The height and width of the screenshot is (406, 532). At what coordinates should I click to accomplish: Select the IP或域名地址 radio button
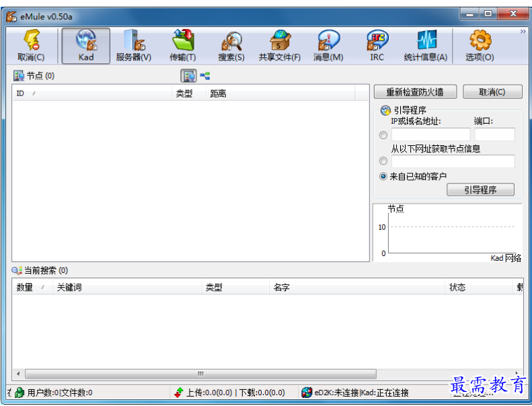pyautogui.click(x=383, y=135)
